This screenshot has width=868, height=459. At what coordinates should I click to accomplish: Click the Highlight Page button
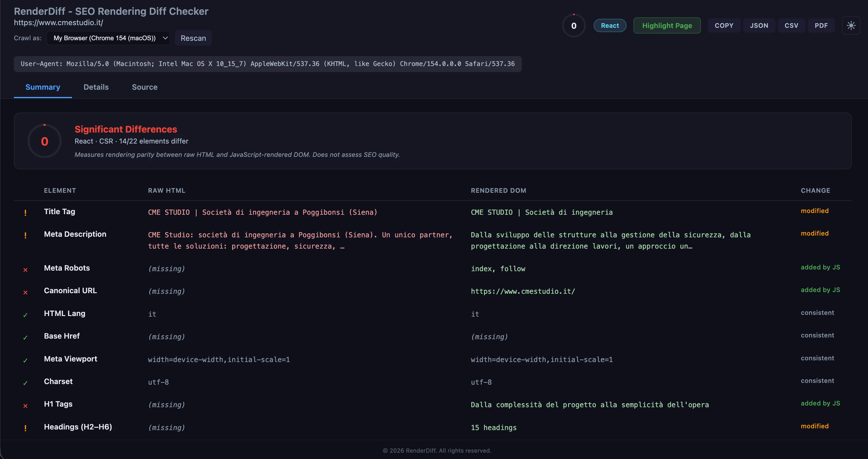(x=667, y=26)
